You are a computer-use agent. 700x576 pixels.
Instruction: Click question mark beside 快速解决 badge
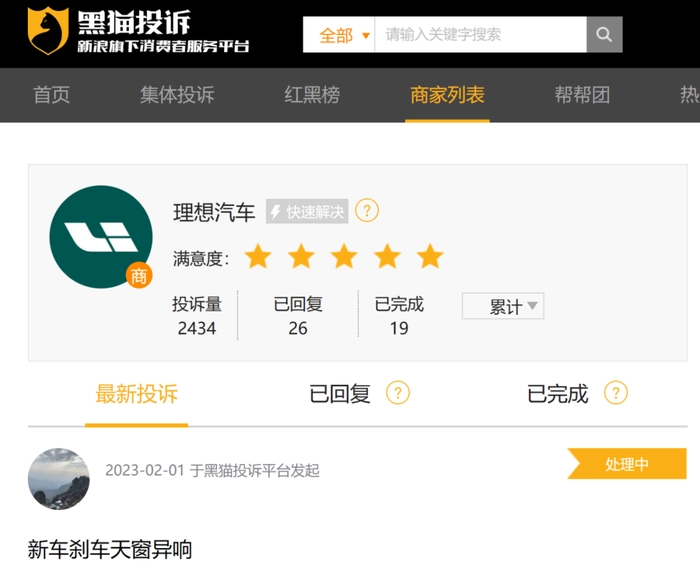(x=367, y=210)
